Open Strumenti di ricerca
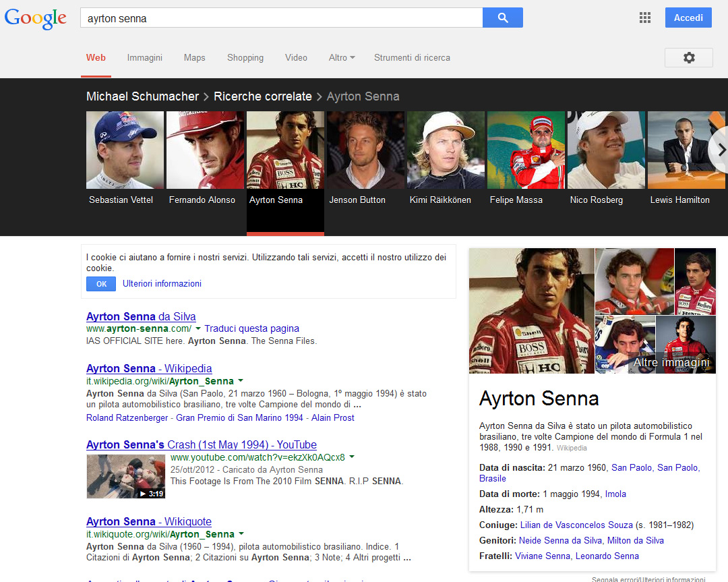Screen dimensions: 728x582 point(412,58)
